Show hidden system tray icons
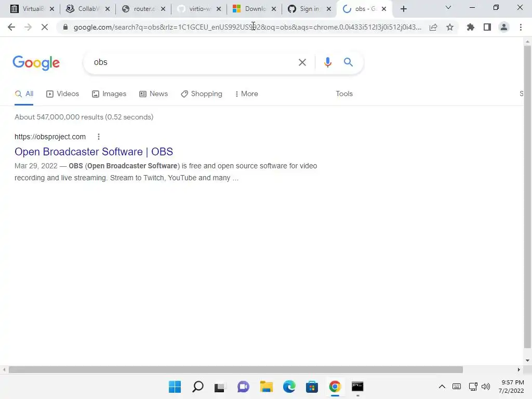532x399 pixels. pos(442,387)
